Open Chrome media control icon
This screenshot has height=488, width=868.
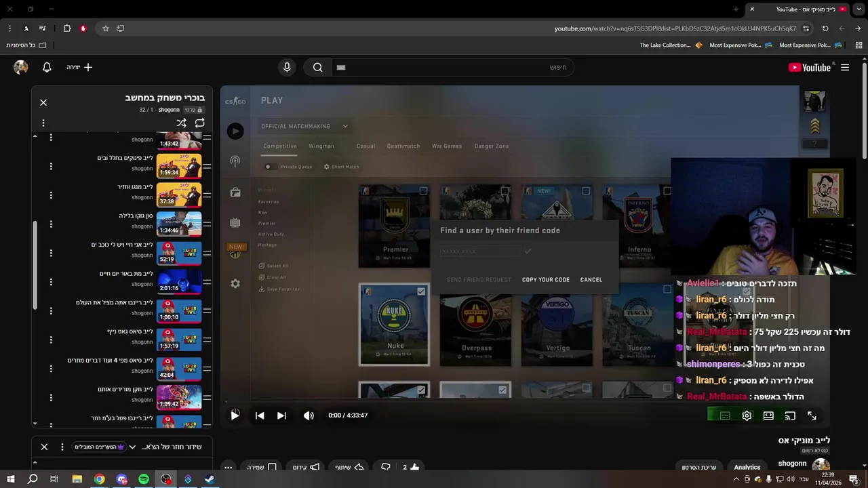42,28
